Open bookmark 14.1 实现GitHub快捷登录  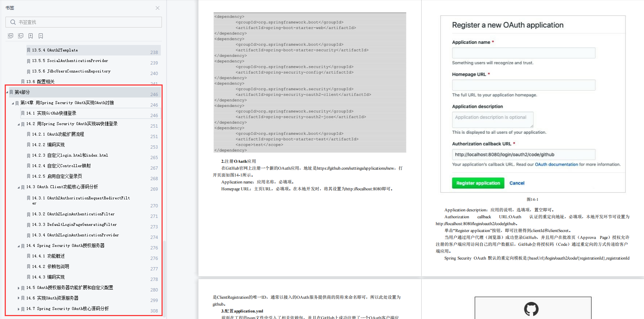[51, 113]
